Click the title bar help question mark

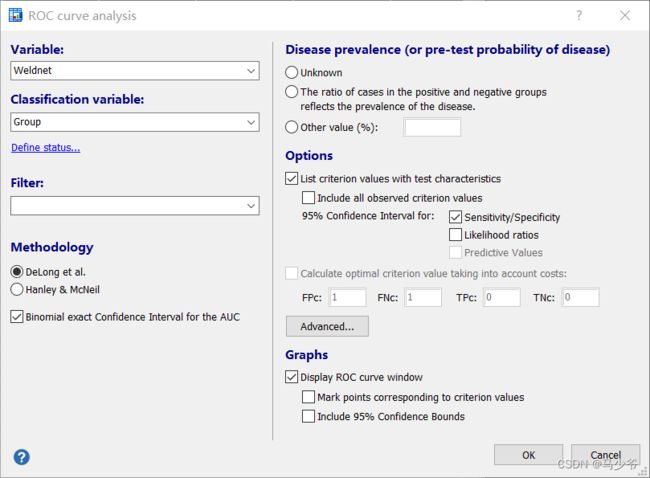[x=579, y=15]
